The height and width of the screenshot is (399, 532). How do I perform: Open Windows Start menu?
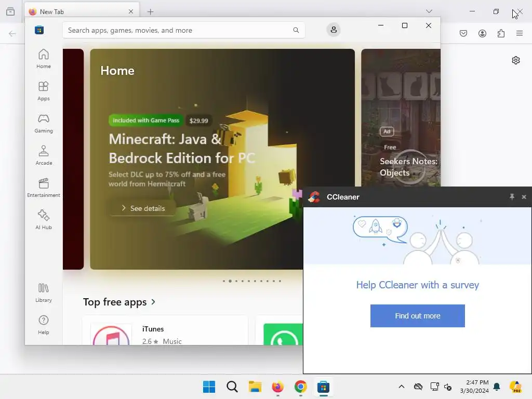pyautogui.click(x=209, y=387)
